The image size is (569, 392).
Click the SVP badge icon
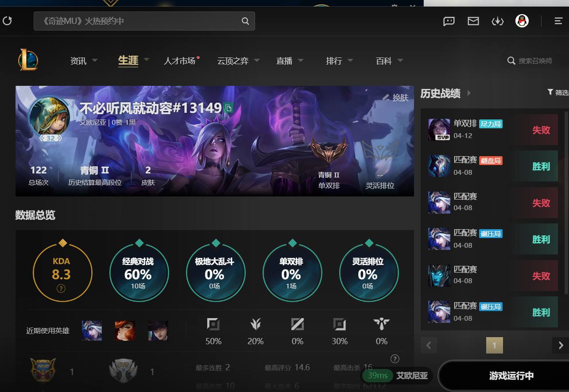click(x=123, y=371)
